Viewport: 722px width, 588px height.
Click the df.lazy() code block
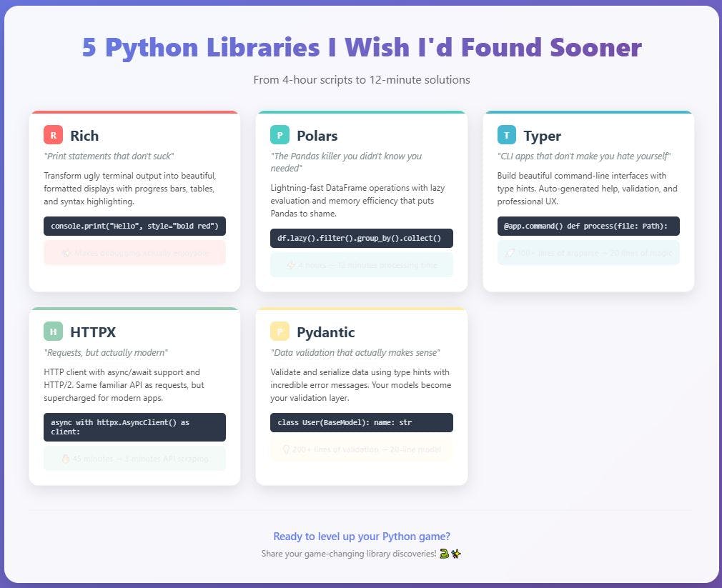pyautogui.click(x=362, y=239)
